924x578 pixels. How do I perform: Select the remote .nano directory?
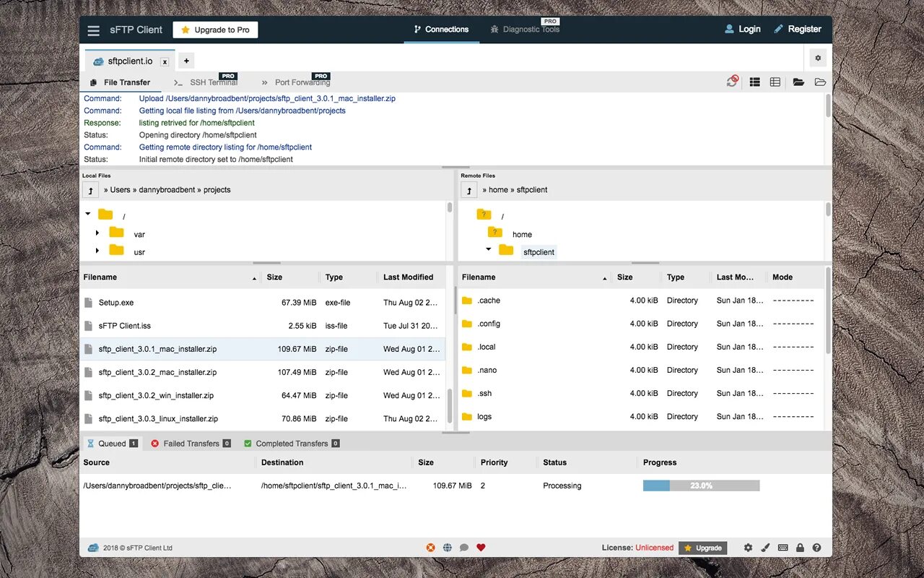pyautogui.click(x=641, y=370)
